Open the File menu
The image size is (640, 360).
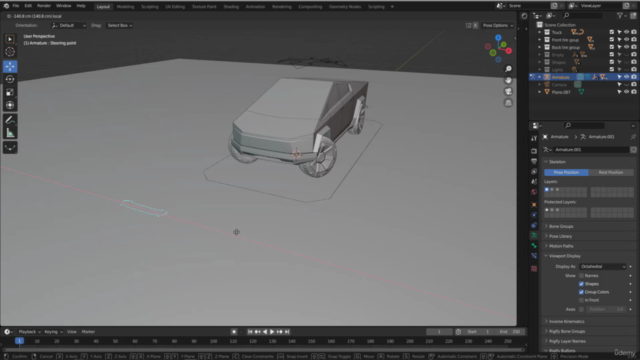16,6
